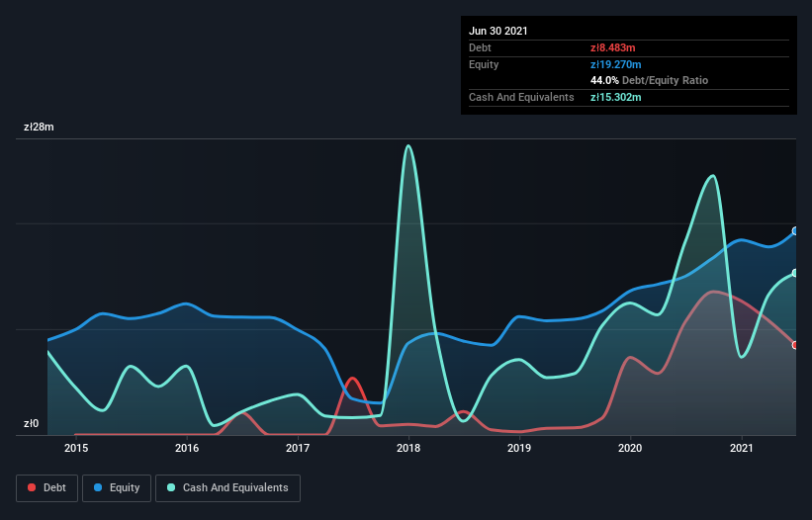Click the 2017 red debt peak

click(x=353, y=379)
